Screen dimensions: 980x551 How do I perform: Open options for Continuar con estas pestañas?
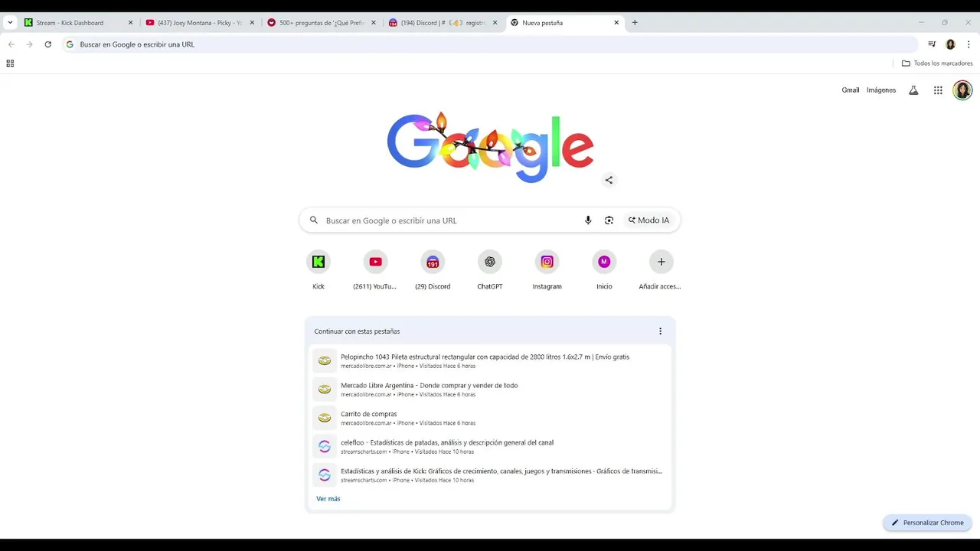pos(660,331)
